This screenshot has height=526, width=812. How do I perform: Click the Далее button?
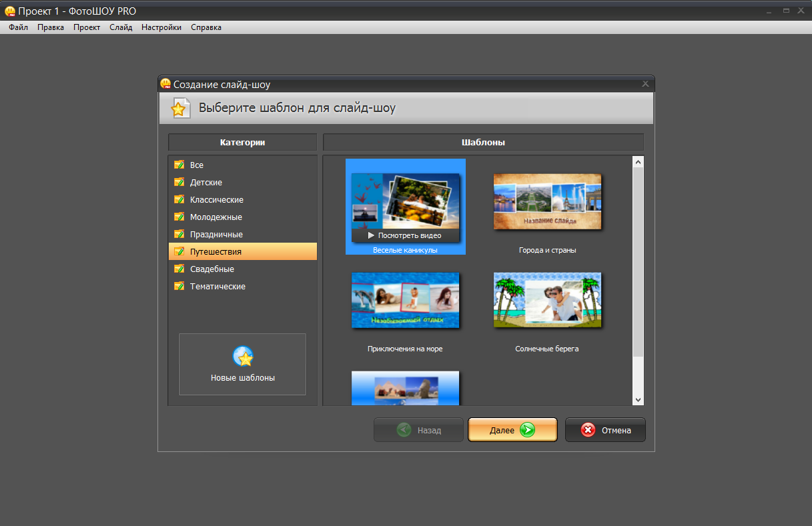pyautogui.click(x=512, y=430)
